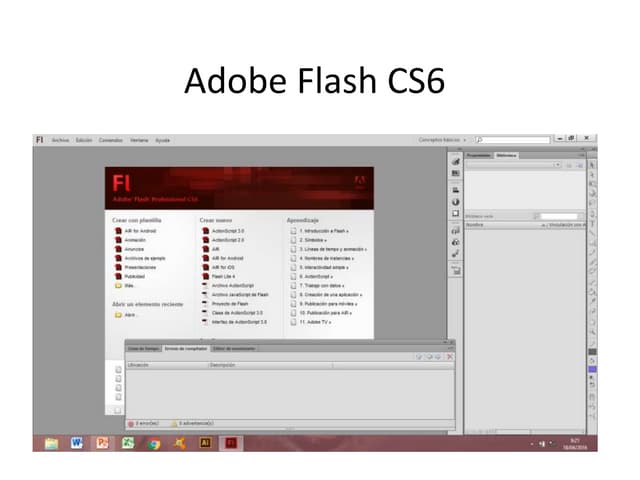The image size is (640, 480).
Task: Click the Transform panel icon in dock
Action: (455, 213)
